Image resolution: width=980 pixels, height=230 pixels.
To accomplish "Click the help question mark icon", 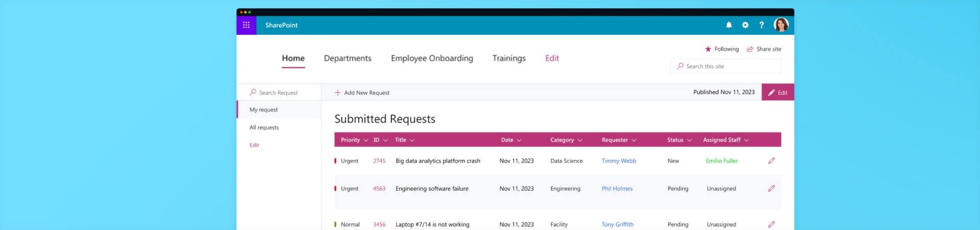I will tap(762, 25).
